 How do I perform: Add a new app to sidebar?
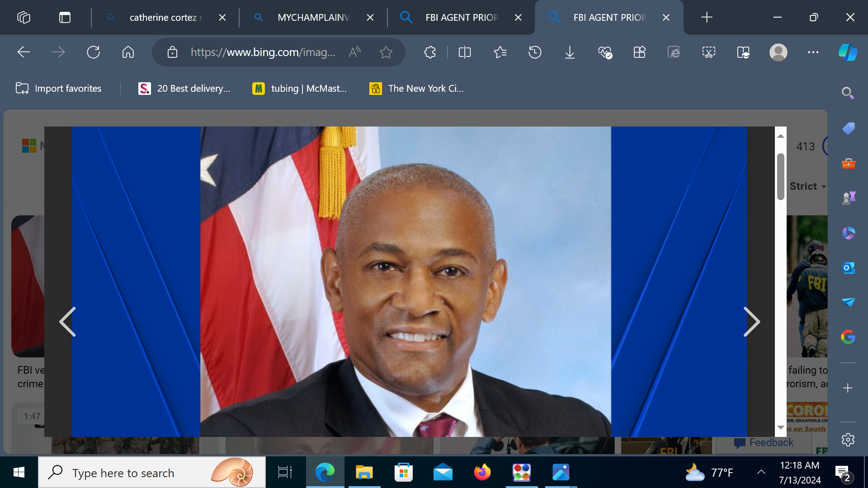tap(848, 388)
